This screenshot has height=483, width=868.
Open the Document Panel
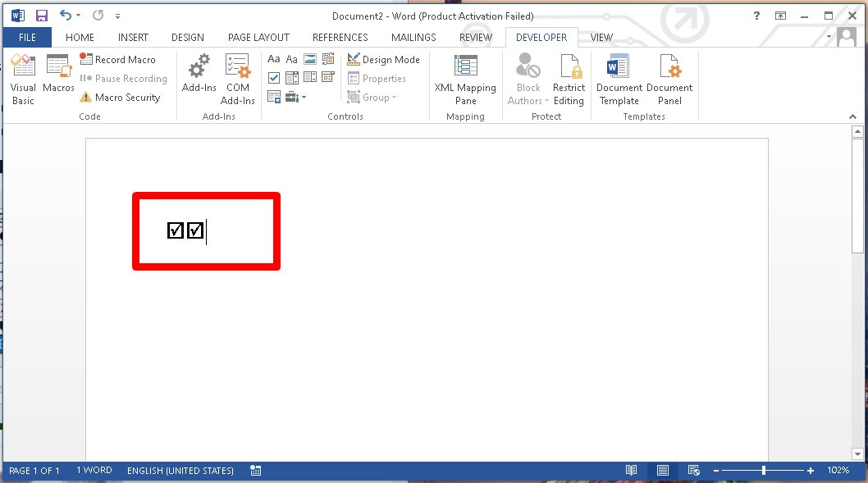[x=669, y=80]
